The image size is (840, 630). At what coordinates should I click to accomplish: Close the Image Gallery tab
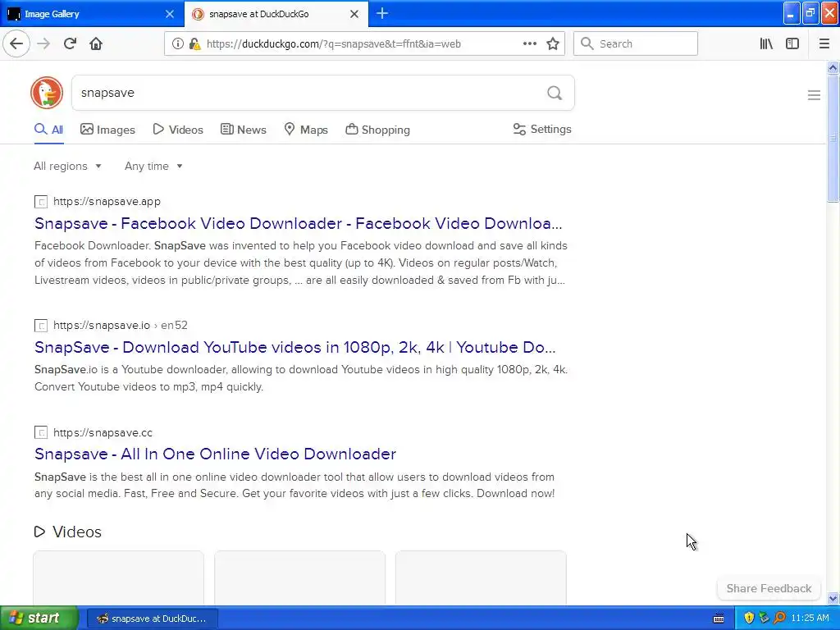[169, 14]
